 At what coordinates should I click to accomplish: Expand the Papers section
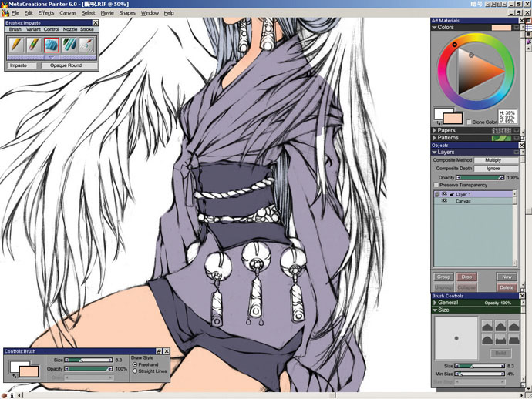click(x=434, y=130)
